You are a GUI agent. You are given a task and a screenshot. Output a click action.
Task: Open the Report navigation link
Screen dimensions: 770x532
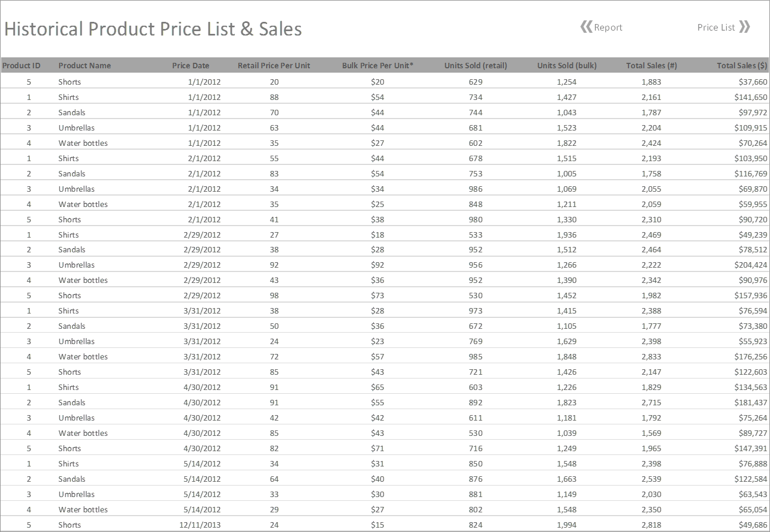608,27
